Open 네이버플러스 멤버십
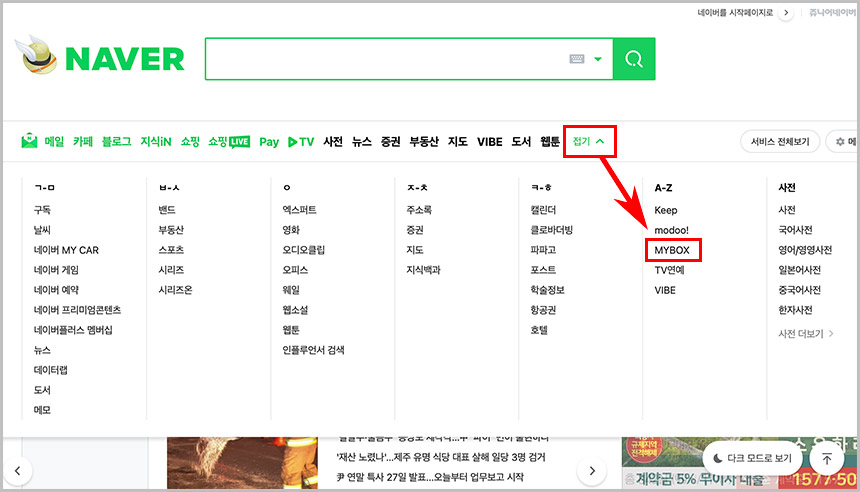 pyautogui.click(x=73, y=330)
